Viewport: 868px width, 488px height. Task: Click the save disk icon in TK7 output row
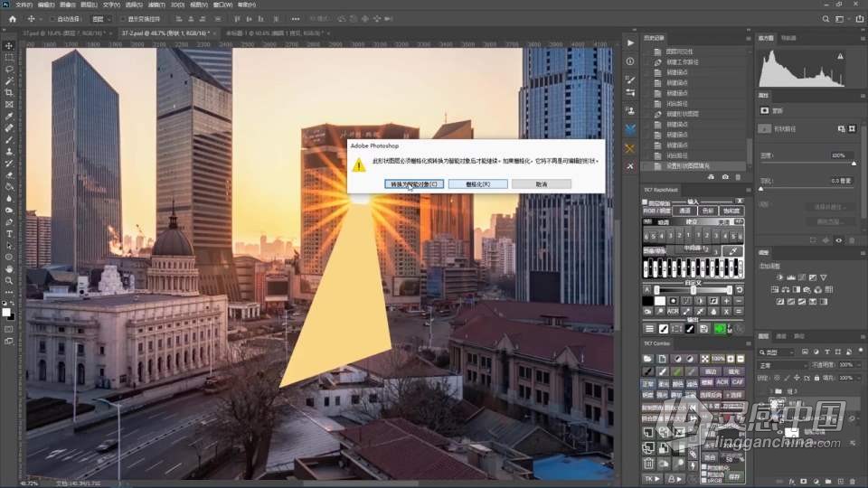point(703,329)
